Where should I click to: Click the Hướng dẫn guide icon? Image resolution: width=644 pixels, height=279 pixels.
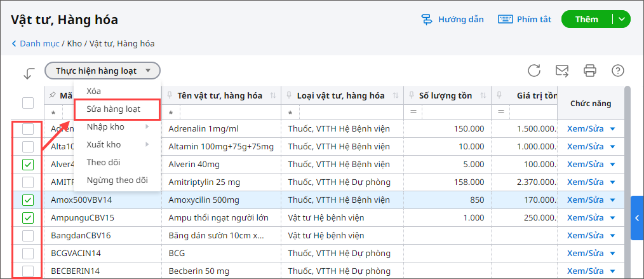[x=427, y=19]
